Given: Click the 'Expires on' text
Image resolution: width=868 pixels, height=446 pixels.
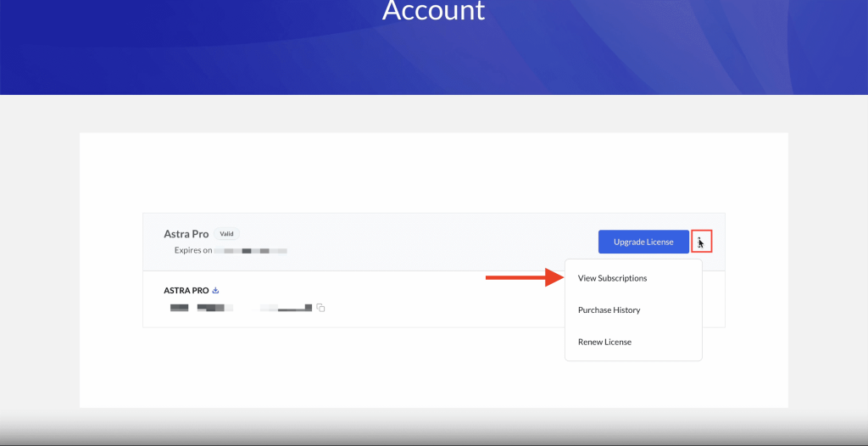Looking at the screenshot, I should pos(193,250).
